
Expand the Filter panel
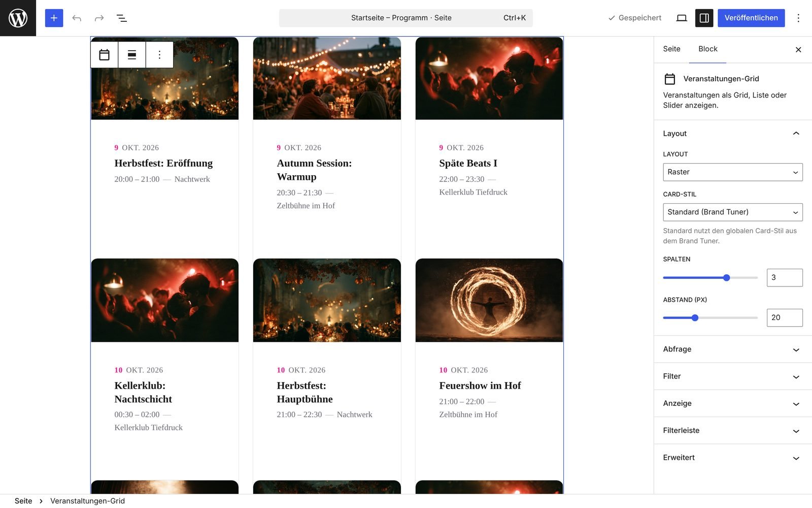click(733, 376)
